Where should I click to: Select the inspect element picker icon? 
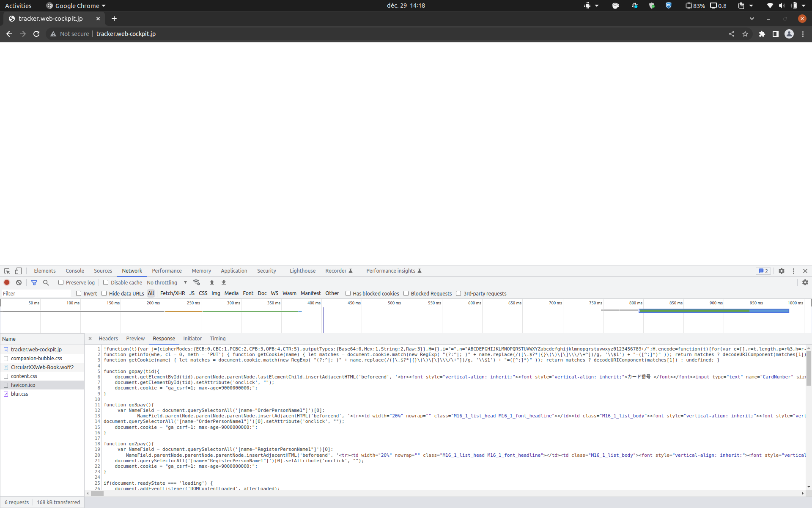7,271
